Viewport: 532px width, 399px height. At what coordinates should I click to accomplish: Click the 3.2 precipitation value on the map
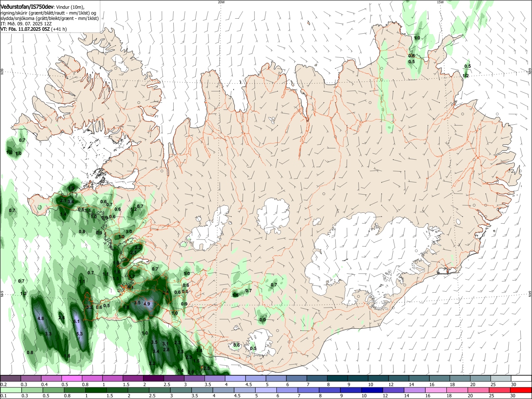89,307
